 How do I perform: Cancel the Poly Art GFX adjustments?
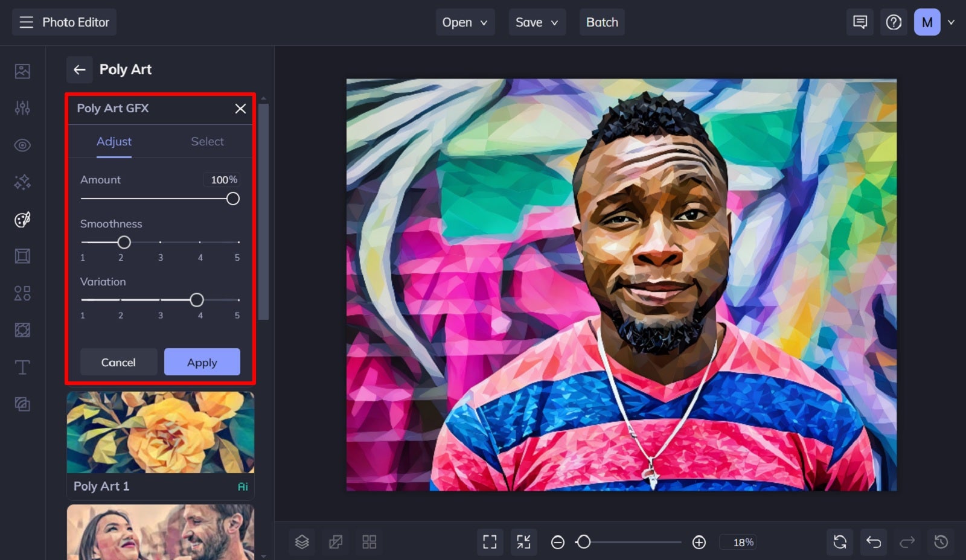(x=118, y=362)
